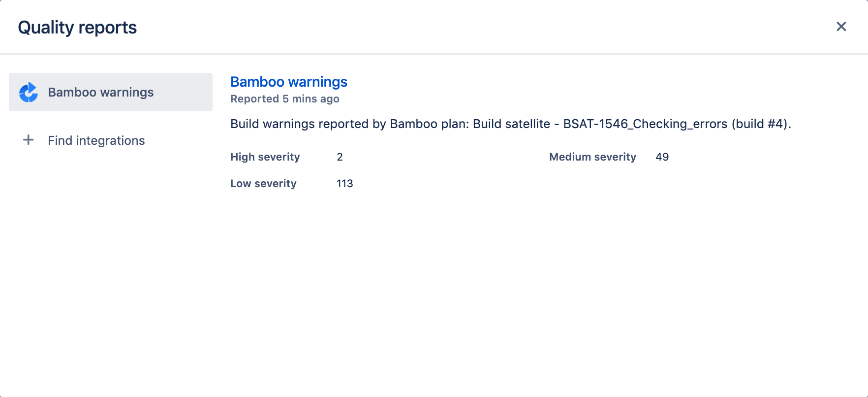Select the plus icon beside Find integrations
868x397 pixels.
coord(29,140)
